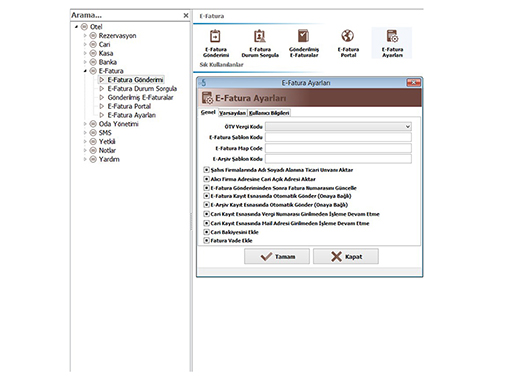Image resolution: width=510 pixels, height=380 pixels.
Task: Confirm settings with Tamam button
Action: [x=277, y=256]
